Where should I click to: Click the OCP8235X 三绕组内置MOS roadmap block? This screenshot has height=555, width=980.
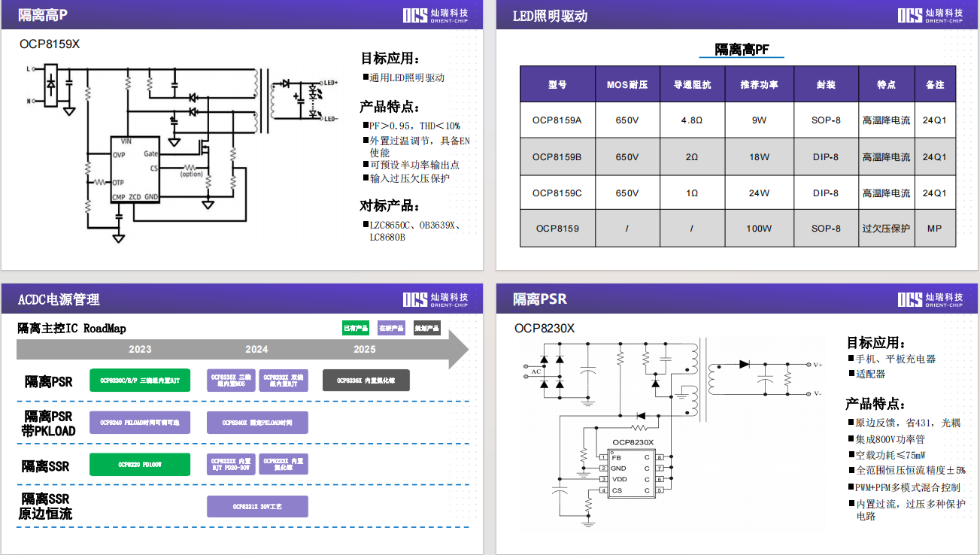point(232,381)
